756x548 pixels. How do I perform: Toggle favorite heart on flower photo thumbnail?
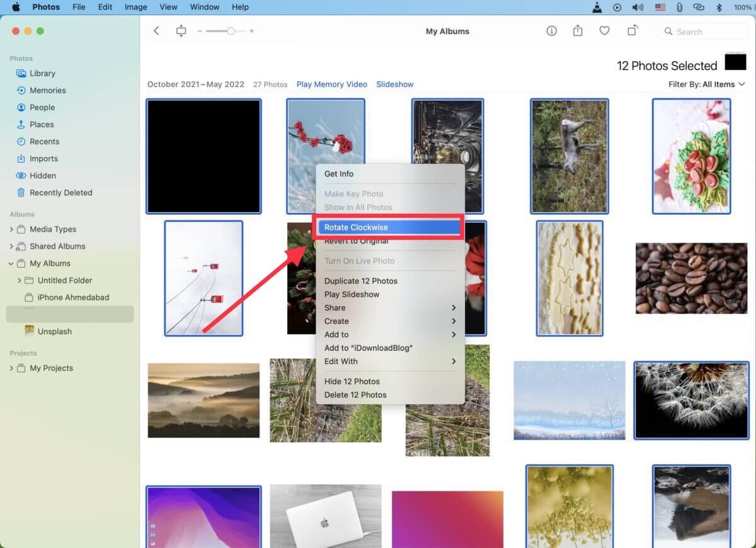[x=296, y=204]
